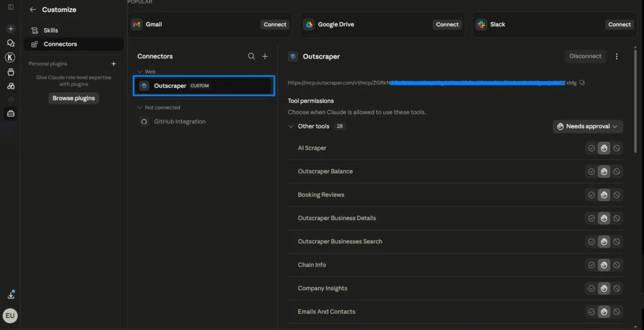Always allow Outscraper Businesses Search tool

(x=591, y=242)
